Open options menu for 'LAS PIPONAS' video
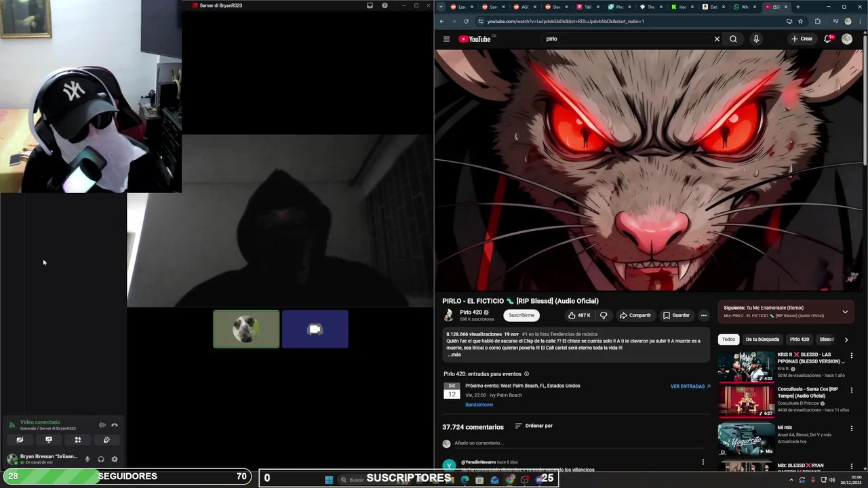868x488 pixels. [852, 355]
